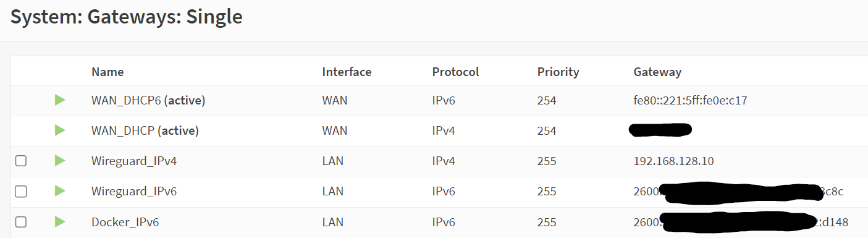Select the WAN_DHCP (active) gateway name
The width and height of the screenshot is (868, 238).
click(145, 131)
